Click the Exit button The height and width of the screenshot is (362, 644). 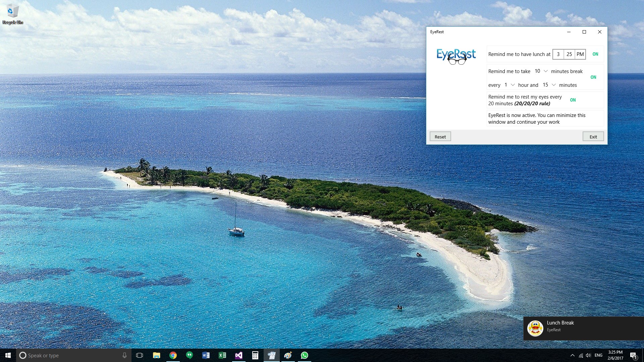point(593,136)
